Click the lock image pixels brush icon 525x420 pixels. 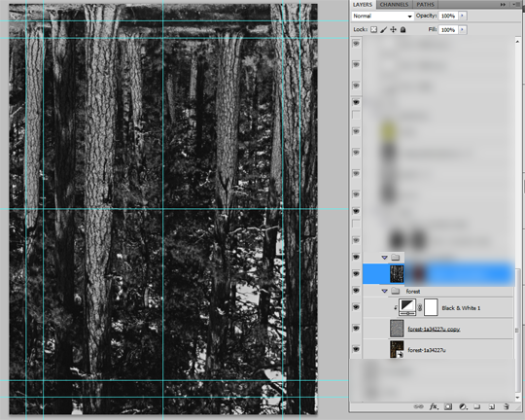[x=384, y=30]
